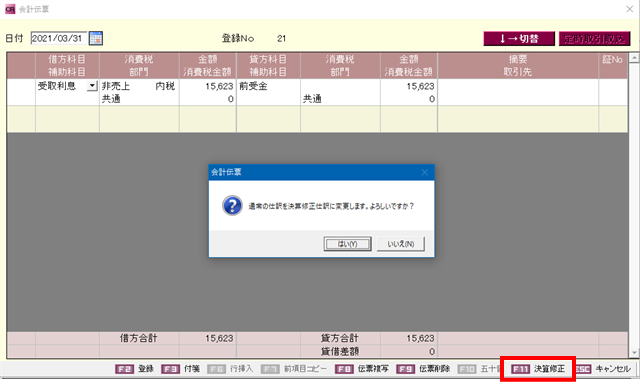The width and height of the screenshot is (640, 388).
Task: Close the main 会計伝票 window
Action: [629, 9]
